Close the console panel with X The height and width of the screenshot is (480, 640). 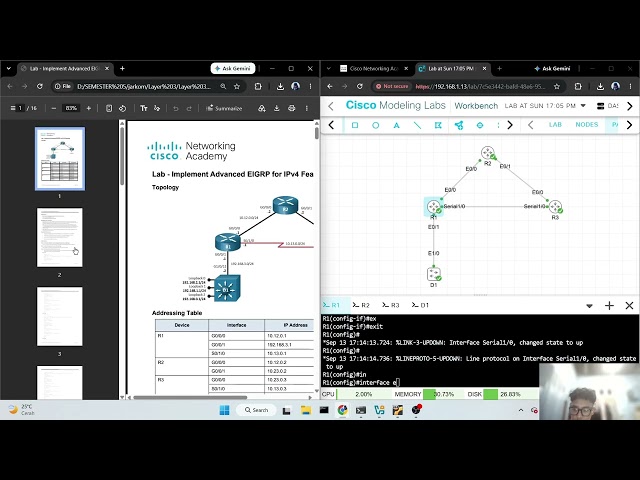629,306
